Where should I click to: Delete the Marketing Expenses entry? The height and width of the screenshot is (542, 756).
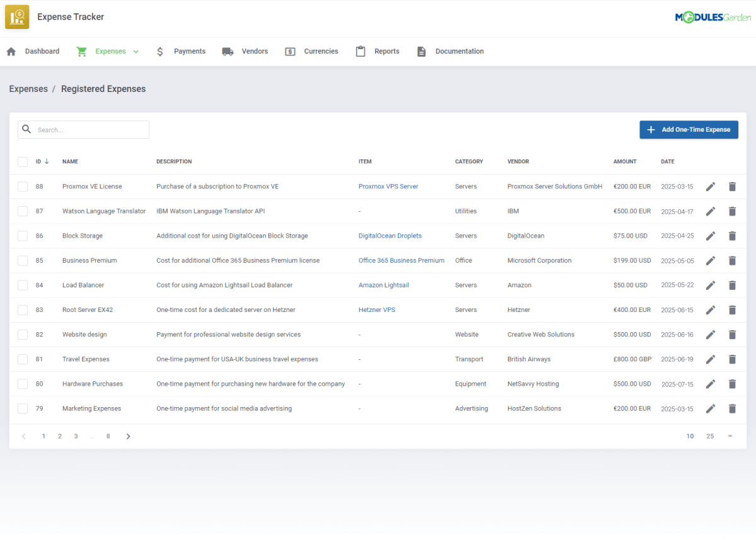732,408
